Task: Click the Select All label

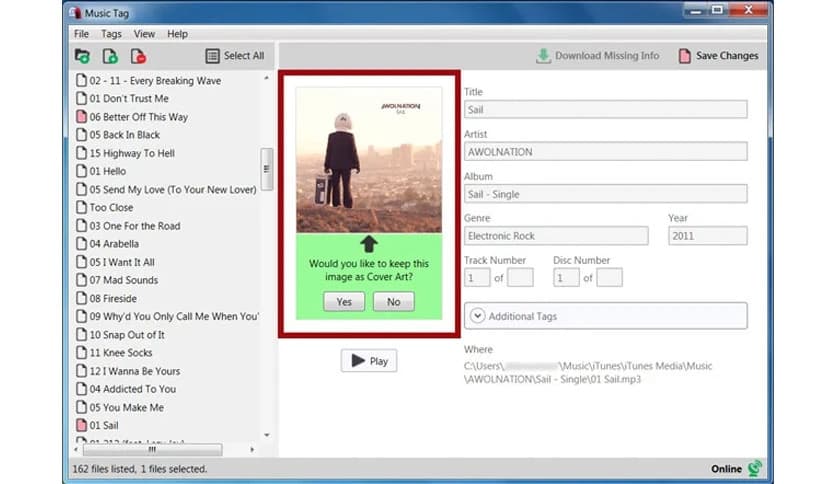Action: (x=244, y=55)
